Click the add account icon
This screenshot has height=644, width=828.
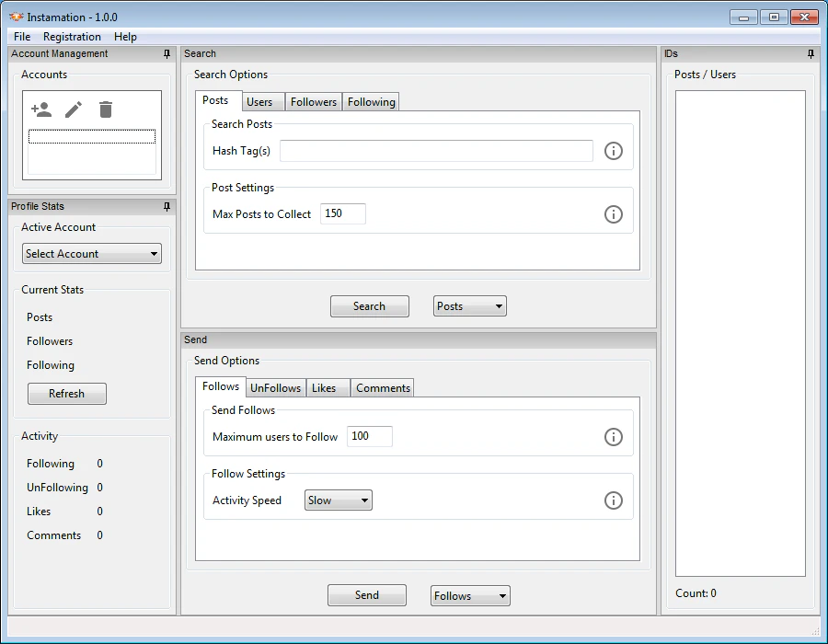(41, 109)
